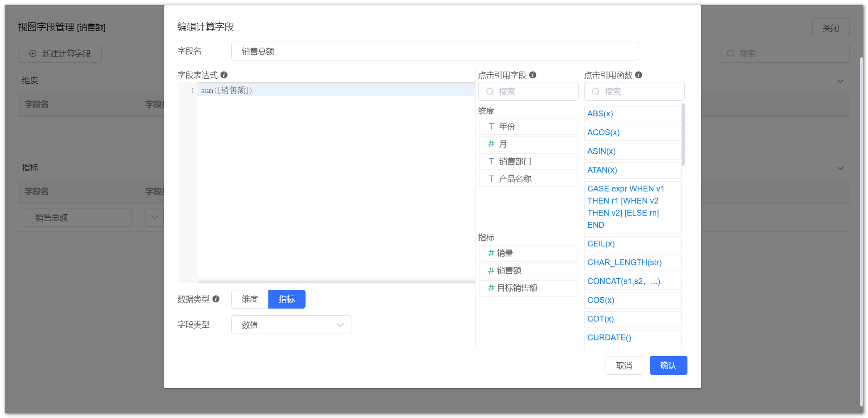Click the hash icon of 销量 metric
Screen dimensions: 868x418
coord(491,253)
